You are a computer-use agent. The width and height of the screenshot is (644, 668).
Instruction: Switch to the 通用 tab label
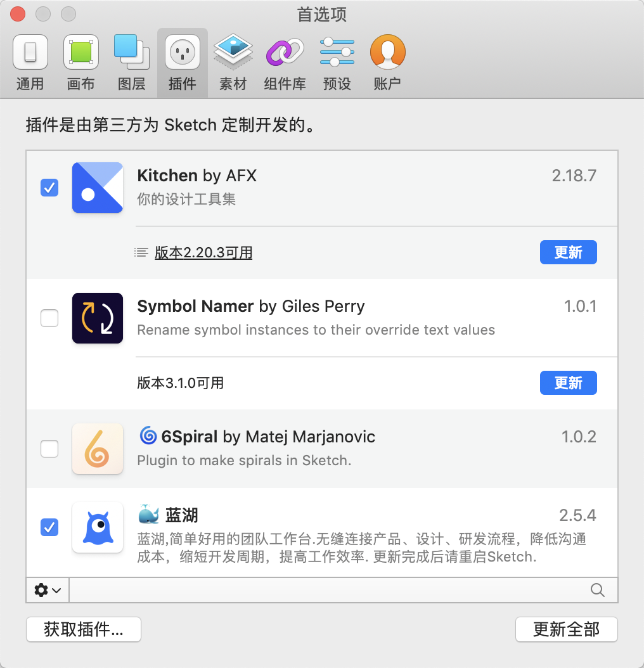pos(30,84)
